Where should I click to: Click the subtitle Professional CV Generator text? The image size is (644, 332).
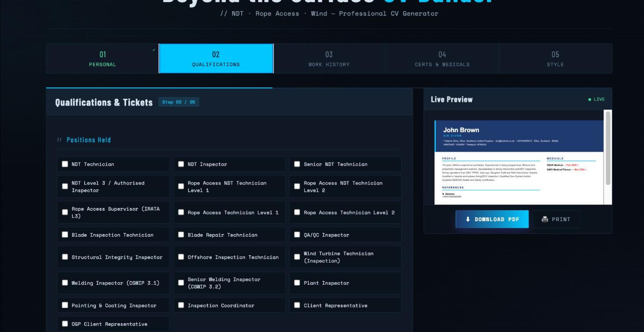(x=389, y=13)
